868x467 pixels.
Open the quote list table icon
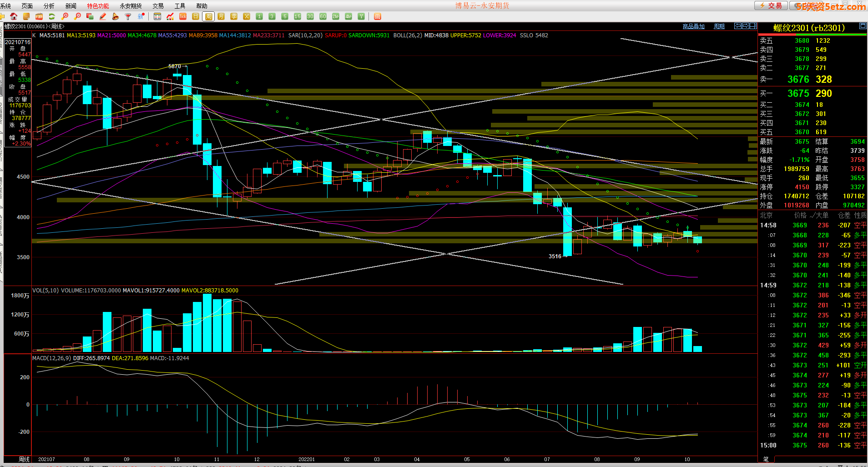157,16
